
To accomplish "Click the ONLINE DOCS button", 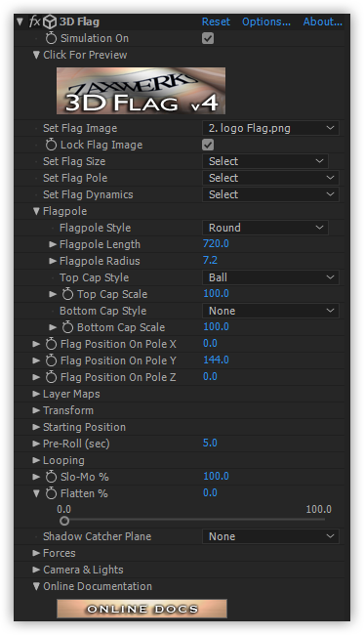I will click(x=142, y=609).
